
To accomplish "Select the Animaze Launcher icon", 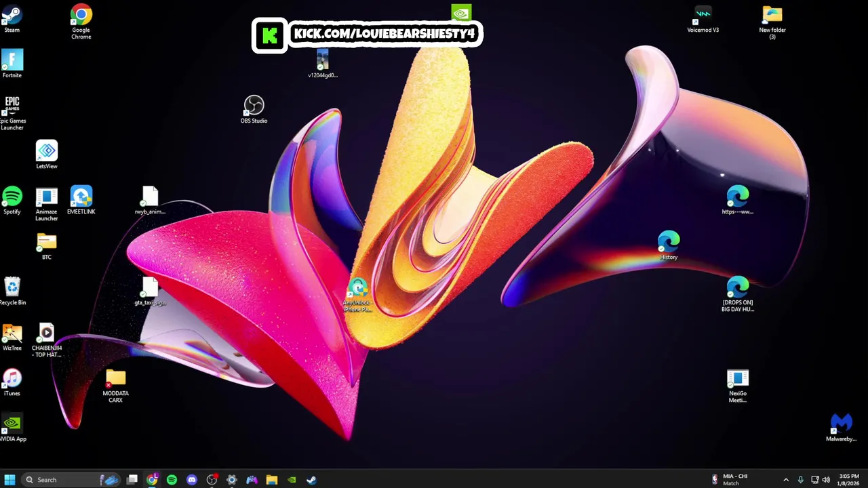I will tap(47, 204).
